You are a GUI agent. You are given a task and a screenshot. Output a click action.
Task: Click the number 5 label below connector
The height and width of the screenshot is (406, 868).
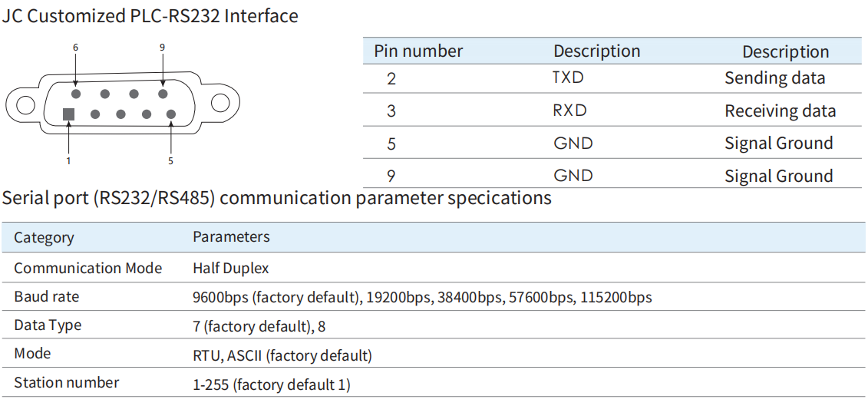point(170,160)
